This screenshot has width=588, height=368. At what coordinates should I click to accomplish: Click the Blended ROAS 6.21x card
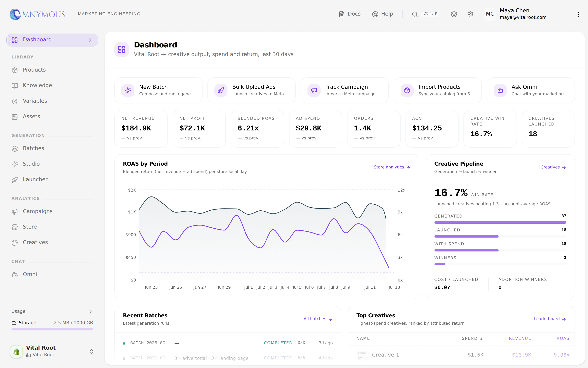pos(257,129)
